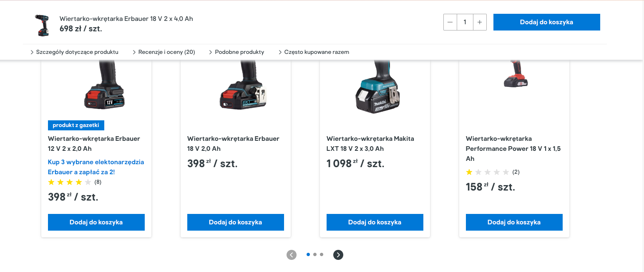Expand Szczegóły dotyczące produktu section
This screenshot has width=644, height=272.
tap(74, 52)
